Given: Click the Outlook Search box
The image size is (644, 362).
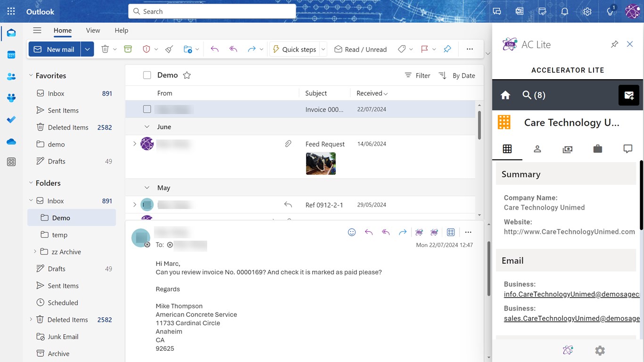Looking at the screenshot, I should (x=212, y=11).
